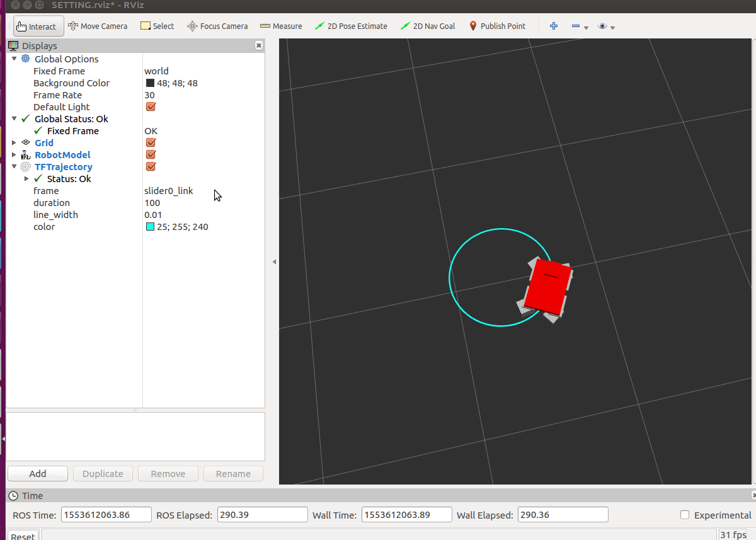Expand the Status: Ok node
This screenshot has height=540, width=756.
[26, 179]
